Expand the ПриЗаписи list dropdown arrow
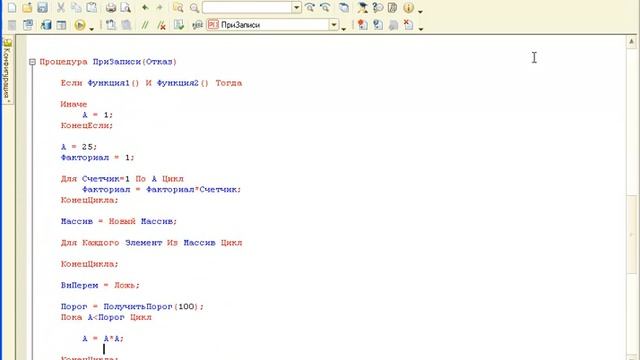 334,25
